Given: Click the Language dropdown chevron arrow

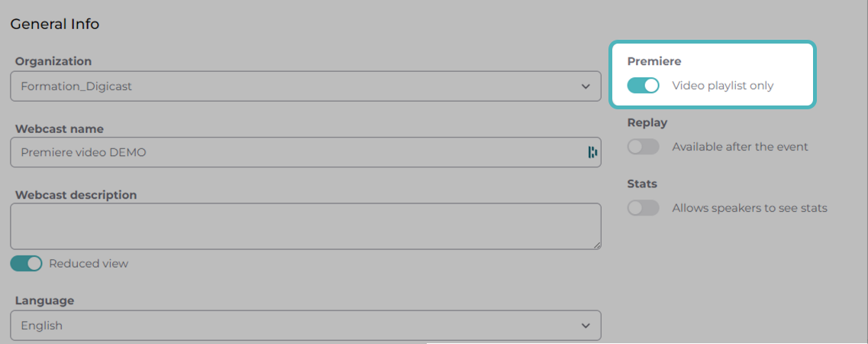Looking at the screenshot, I should pos(586,326).
